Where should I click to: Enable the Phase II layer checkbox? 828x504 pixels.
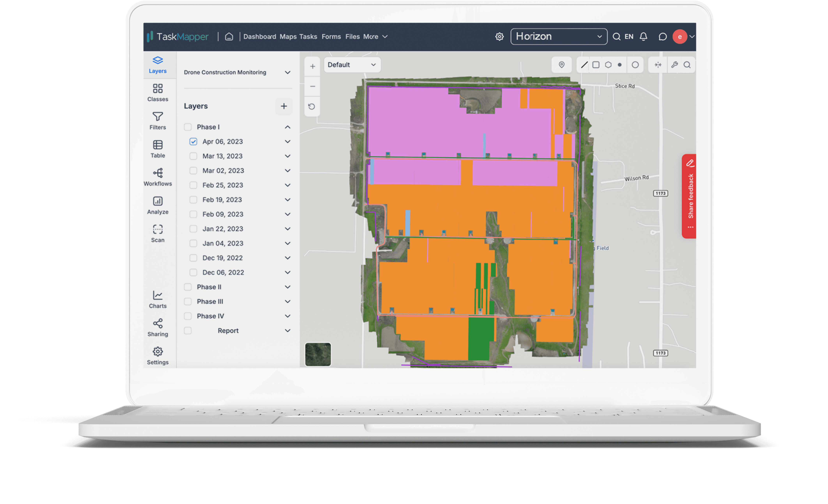[187, 287]
